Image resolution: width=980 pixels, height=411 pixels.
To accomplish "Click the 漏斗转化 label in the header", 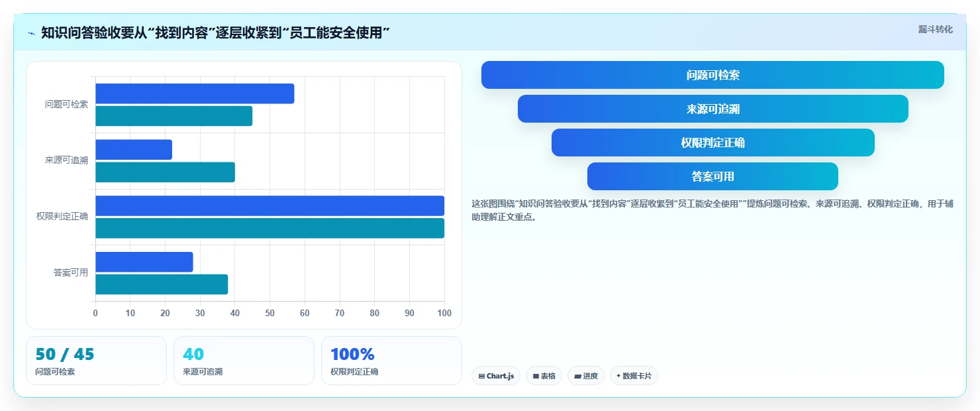I will click(935, 29).
